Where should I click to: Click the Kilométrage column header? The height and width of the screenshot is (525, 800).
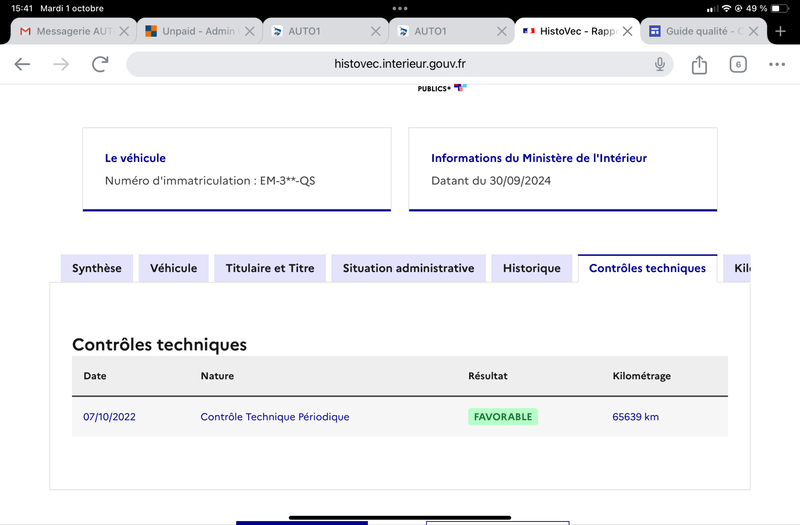pyautogui.click(x=641, y=376)
